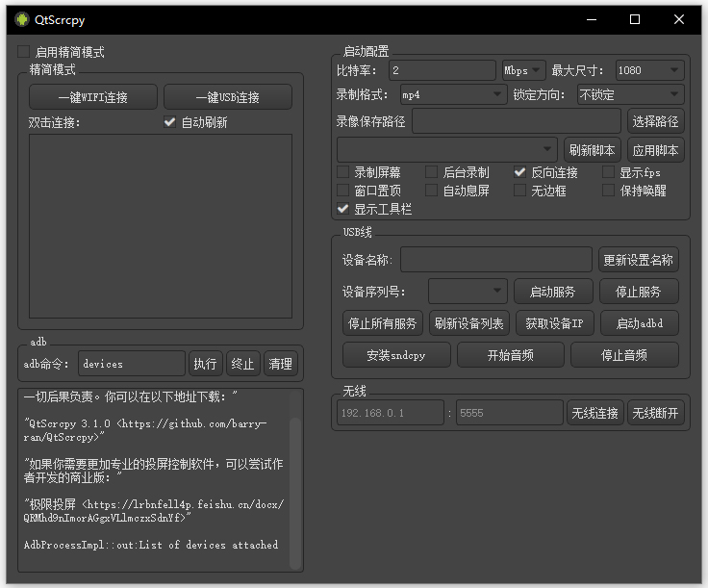Image resolution: width=708 pixels, height=588 pixels.
Task: Click the QtScrcpy Android app icon
Action: point(21,19)
